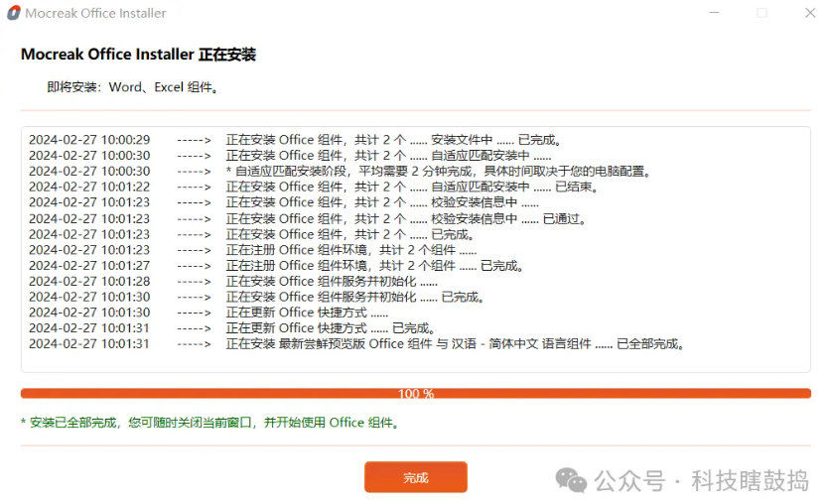Image resolution: width=827 pixels, height=504 pixels.
Task: Select log line at 10:00:30 ending 自适应匹配安装中
Action: 290,156
